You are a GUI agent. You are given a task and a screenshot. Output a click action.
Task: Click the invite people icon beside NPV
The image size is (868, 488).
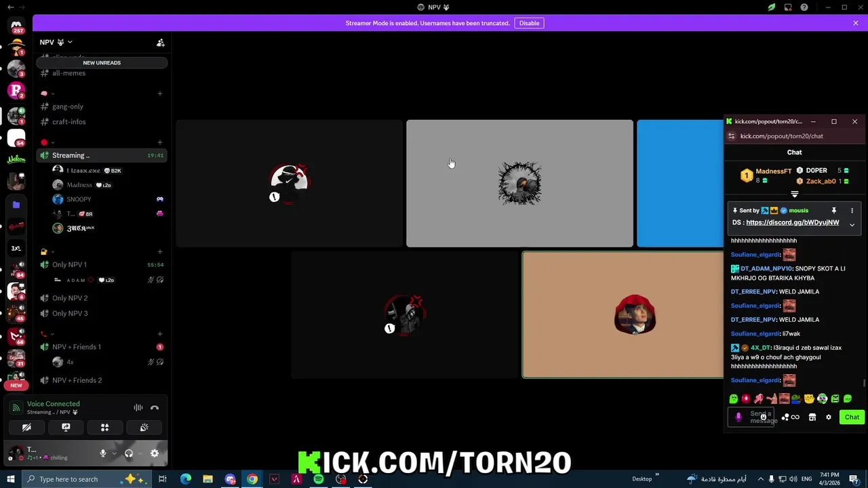coord(161,43)
